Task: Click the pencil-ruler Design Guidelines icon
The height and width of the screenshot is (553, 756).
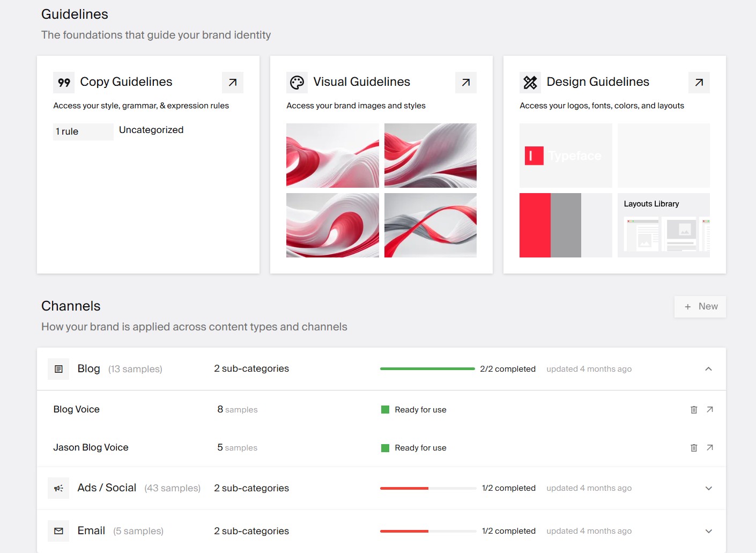Action: [x=530, y=83]
